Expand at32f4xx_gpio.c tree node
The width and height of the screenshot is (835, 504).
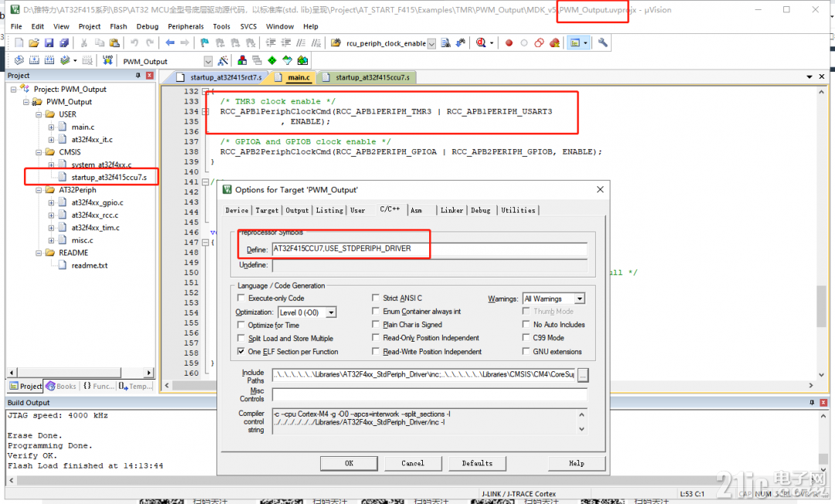click(51, 203)
